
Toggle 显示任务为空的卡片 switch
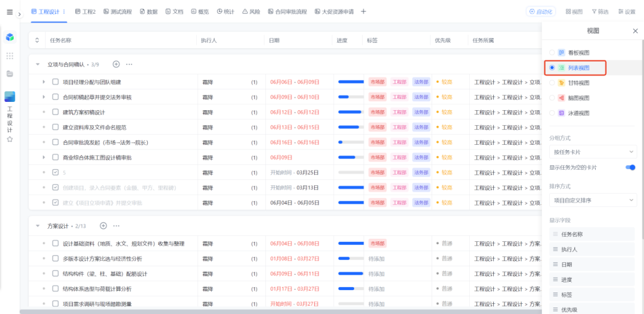point(630,167)
